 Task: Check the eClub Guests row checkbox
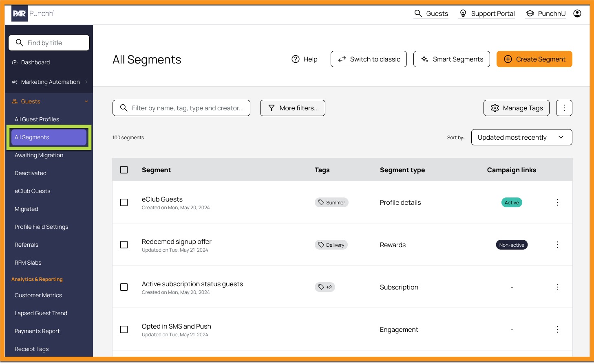pyautogui.click(x=124, y=202)
